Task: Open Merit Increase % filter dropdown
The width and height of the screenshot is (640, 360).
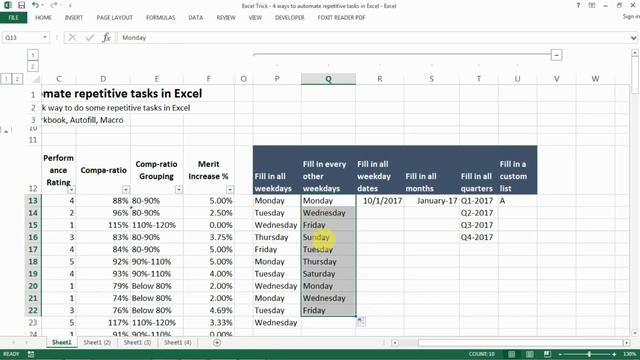Action: point(230,189)
